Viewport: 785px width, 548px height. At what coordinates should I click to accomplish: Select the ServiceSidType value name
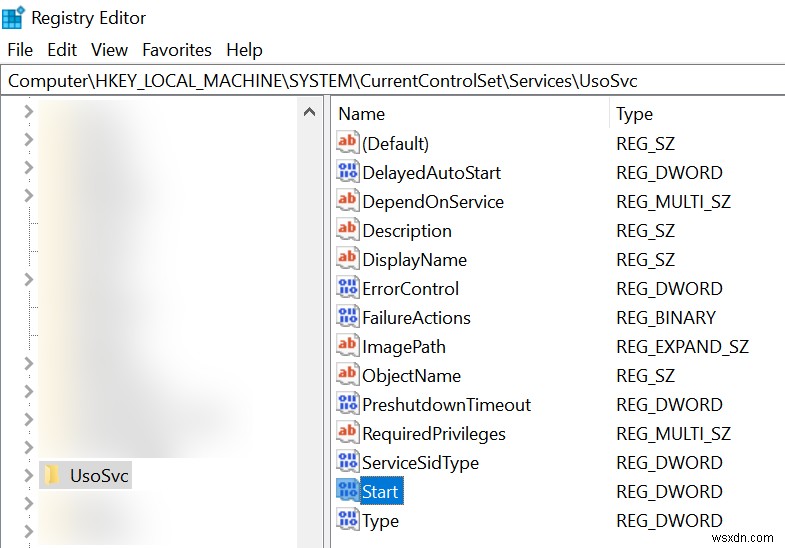pyautogui.click(x=421, y=463)
